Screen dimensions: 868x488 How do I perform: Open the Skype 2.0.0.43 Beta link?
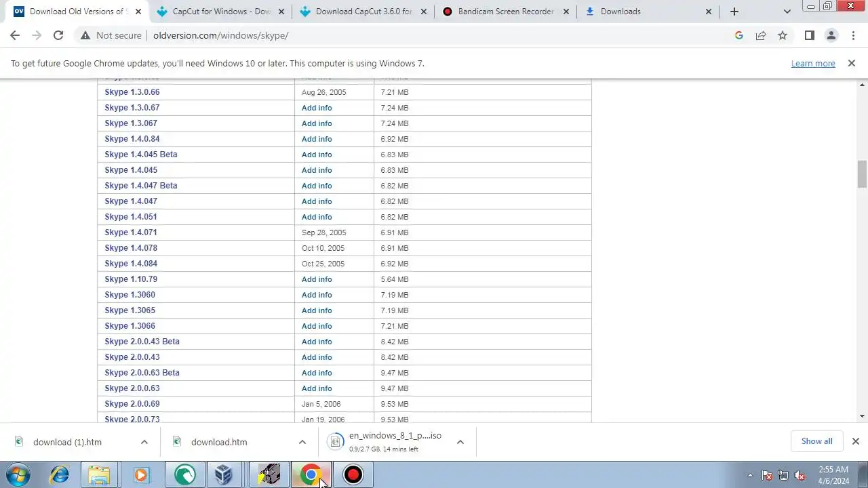(x=142, y=342)
